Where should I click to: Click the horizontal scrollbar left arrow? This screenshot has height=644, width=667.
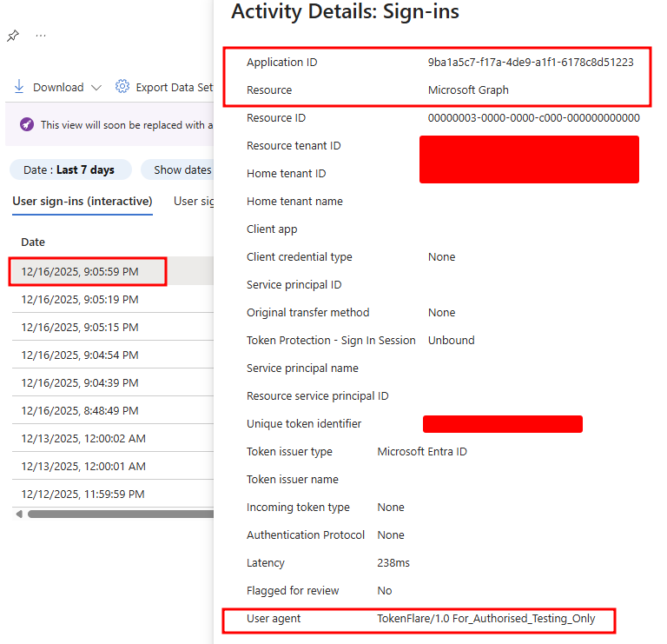coord(20,514)
